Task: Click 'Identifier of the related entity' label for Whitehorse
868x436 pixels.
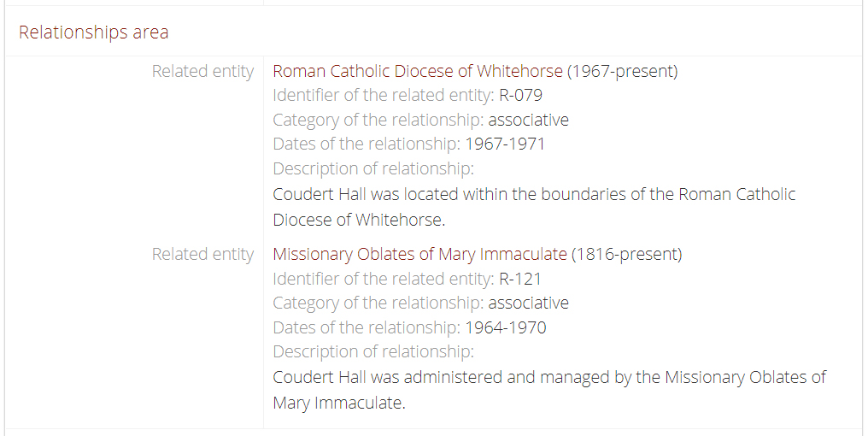Action: [x=383, y=95]
